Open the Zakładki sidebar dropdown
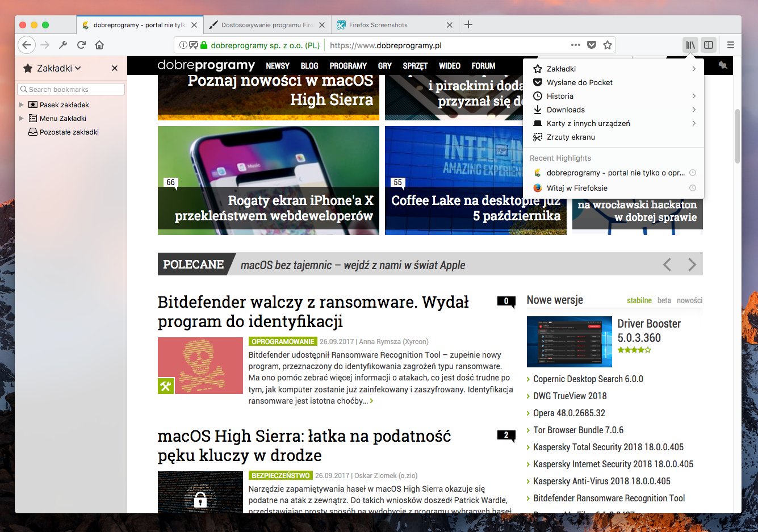The image size is (758, 532). (x=52, y=68)
